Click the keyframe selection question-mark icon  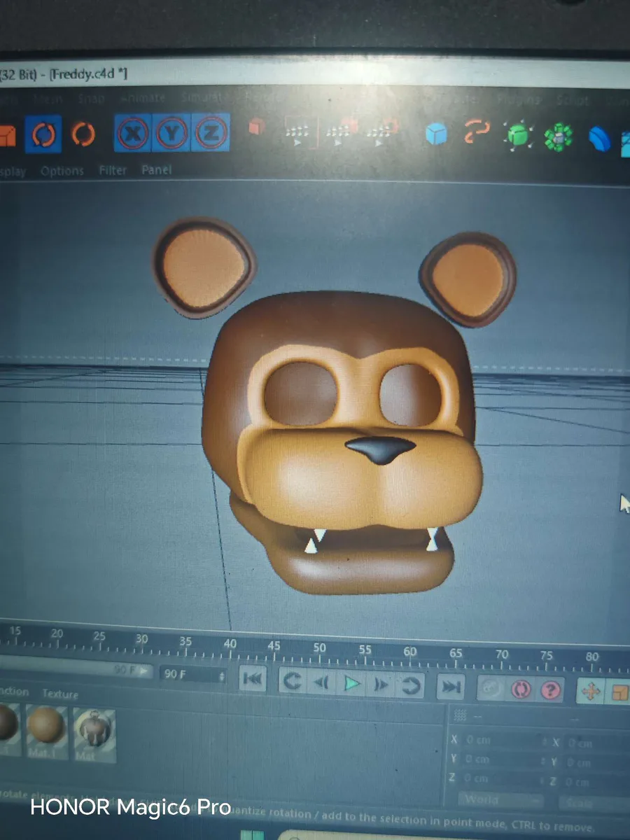550,691
